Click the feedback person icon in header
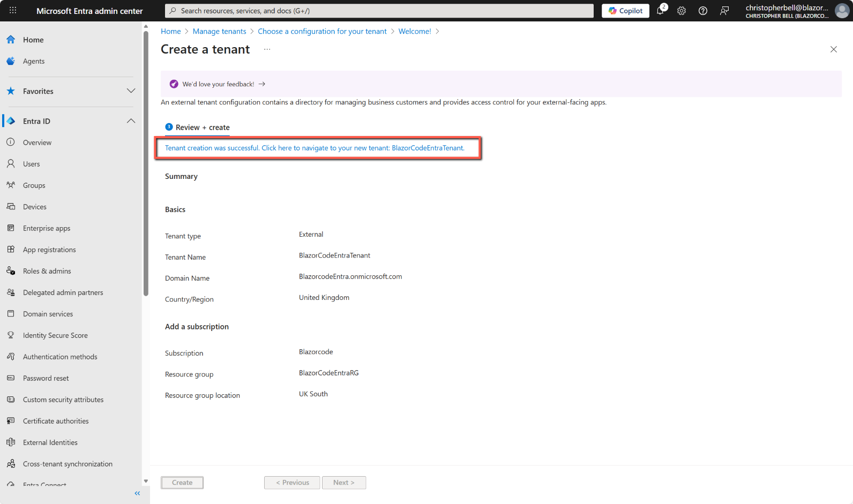 point(724,11)
